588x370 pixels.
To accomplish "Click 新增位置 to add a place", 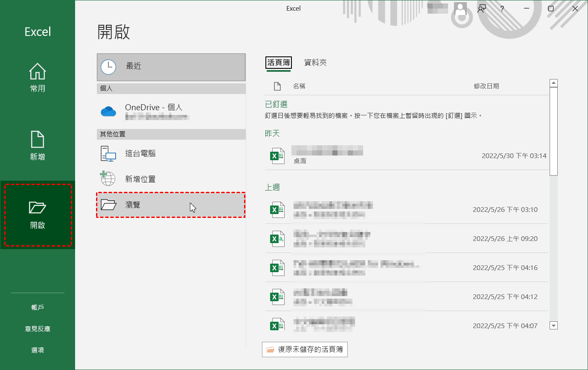I will [x=171, y=179].
